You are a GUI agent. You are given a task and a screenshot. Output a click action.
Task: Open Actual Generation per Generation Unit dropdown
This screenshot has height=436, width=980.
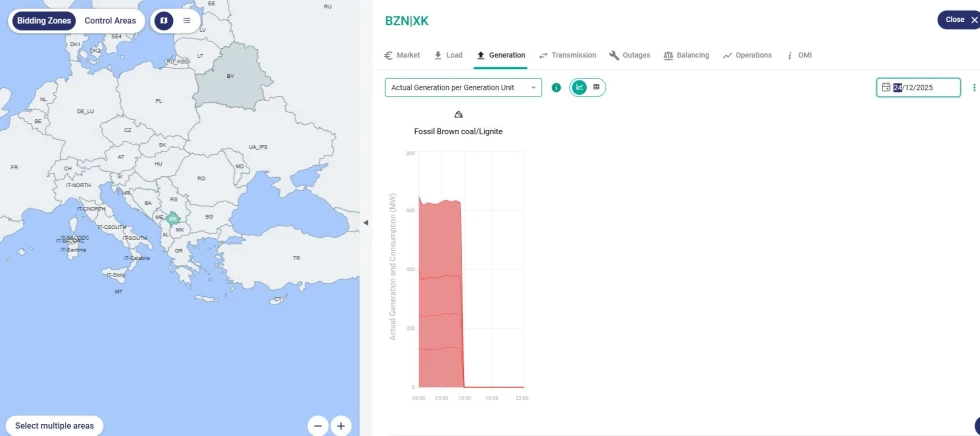point(463,88)
